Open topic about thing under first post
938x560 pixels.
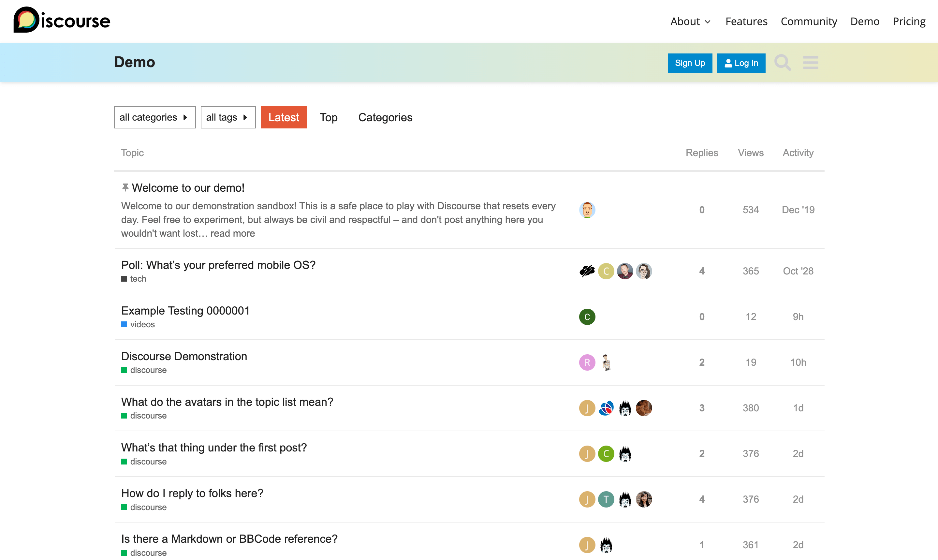coord(214,448)
